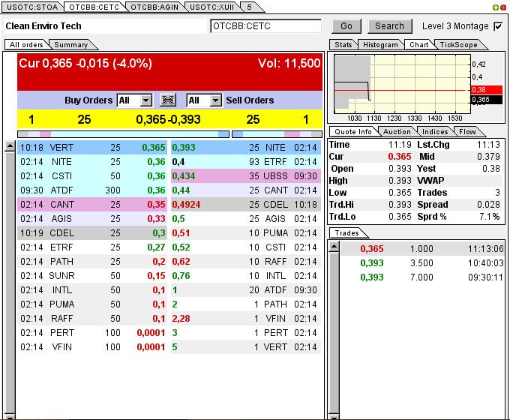This screenshot has height=420, width=510.
Task: Click the intraday price chart
Action: tap(402, 84)
